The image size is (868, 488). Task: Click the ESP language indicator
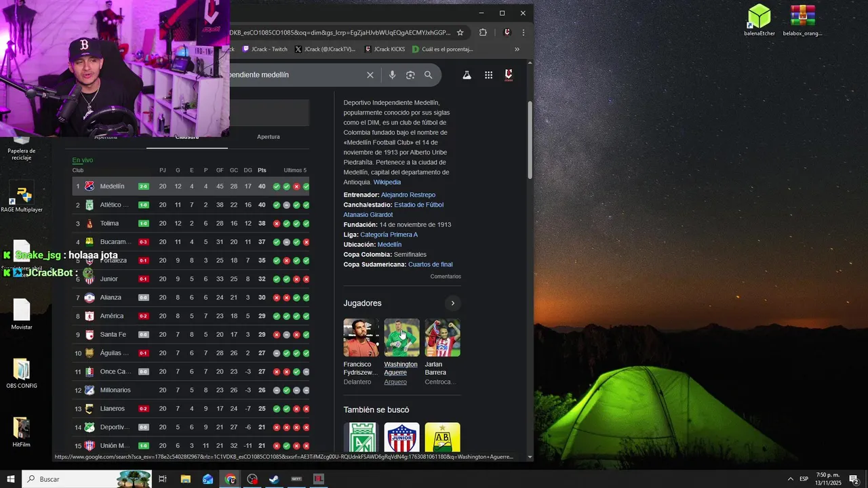804,479
